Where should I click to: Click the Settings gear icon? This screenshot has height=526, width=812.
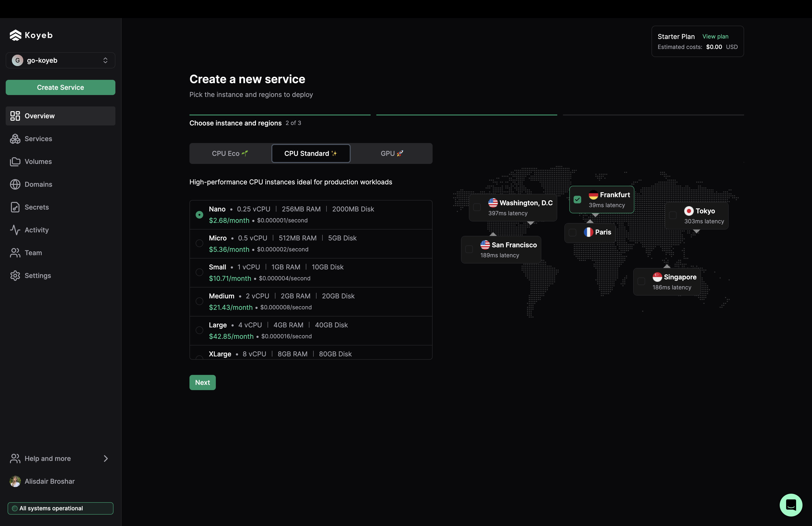[x=15, y=275]
